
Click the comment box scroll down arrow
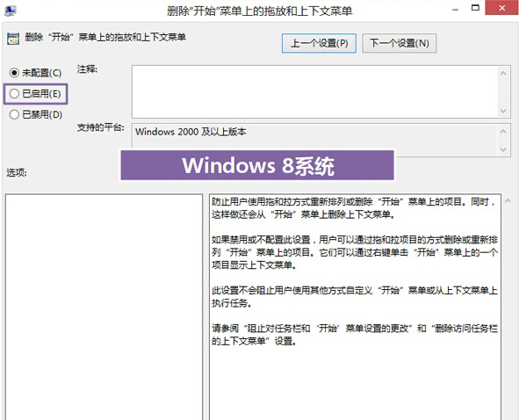(x=503, y=111)
